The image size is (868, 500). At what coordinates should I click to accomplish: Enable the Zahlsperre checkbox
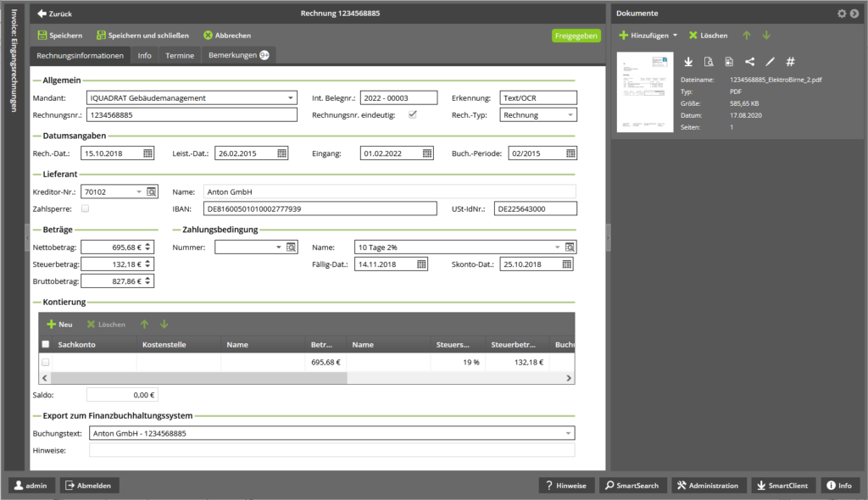point(85,208)
